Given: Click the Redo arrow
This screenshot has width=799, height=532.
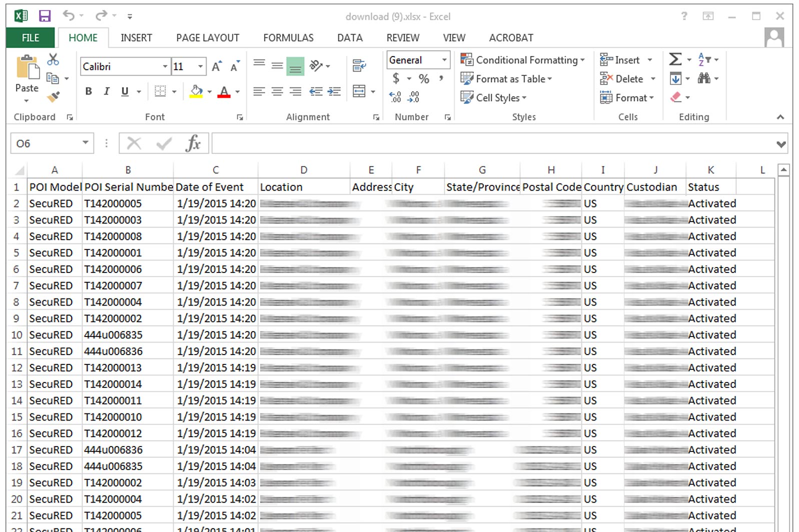Looking at the screenshot, I should [101, 16].
